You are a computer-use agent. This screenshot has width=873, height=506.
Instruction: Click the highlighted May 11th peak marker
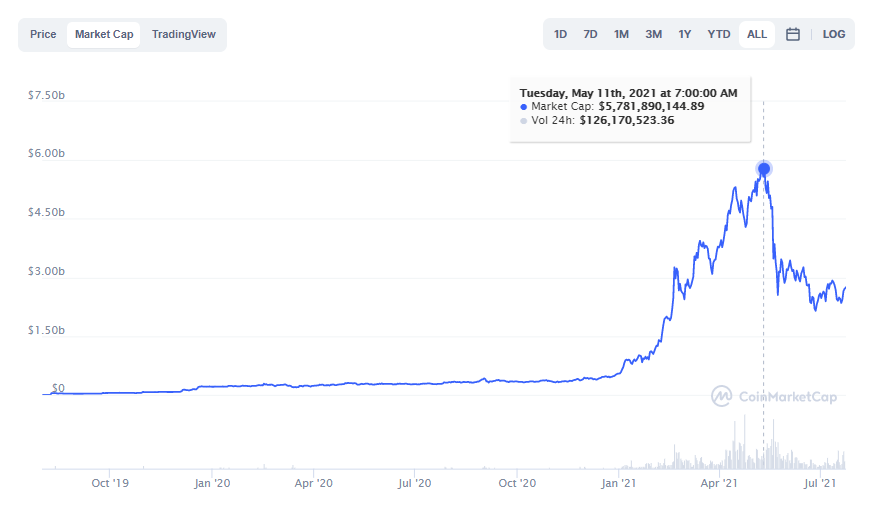tap(764, 169)
